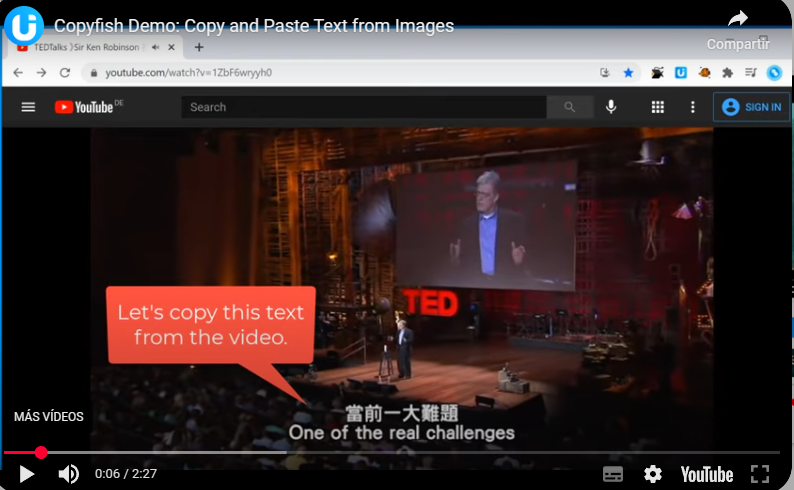The height and width of the screenshot is (490, 794).
Task: Click the install app icon in the address bar
Action: point(605,73)
